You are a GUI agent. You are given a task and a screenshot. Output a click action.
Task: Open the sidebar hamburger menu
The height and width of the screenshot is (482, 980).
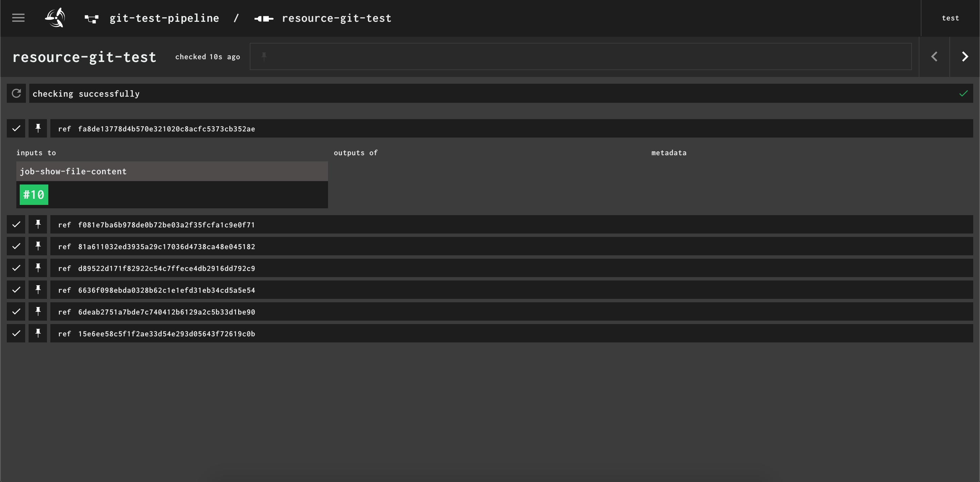coord(18,18)
